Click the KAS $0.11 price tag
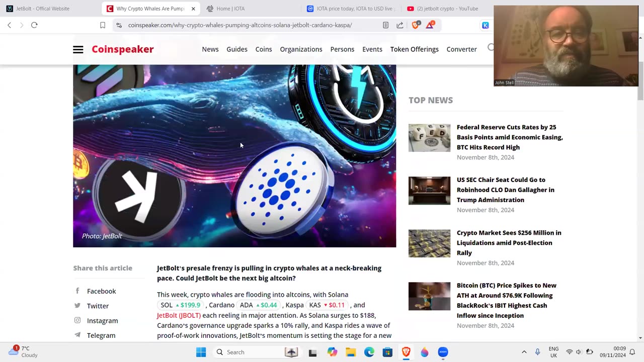 click(x=327, y=305)
